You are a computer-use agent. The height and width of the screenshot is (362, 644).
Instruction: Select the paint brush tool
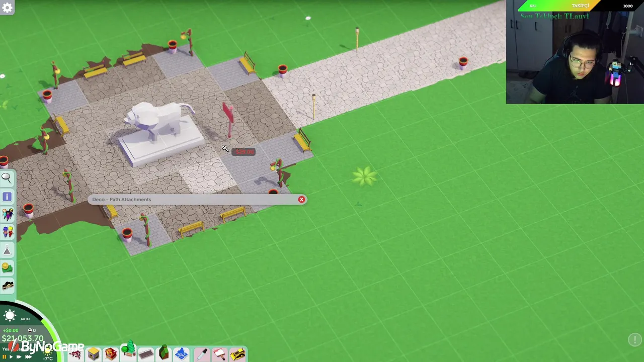coord(219,354)
